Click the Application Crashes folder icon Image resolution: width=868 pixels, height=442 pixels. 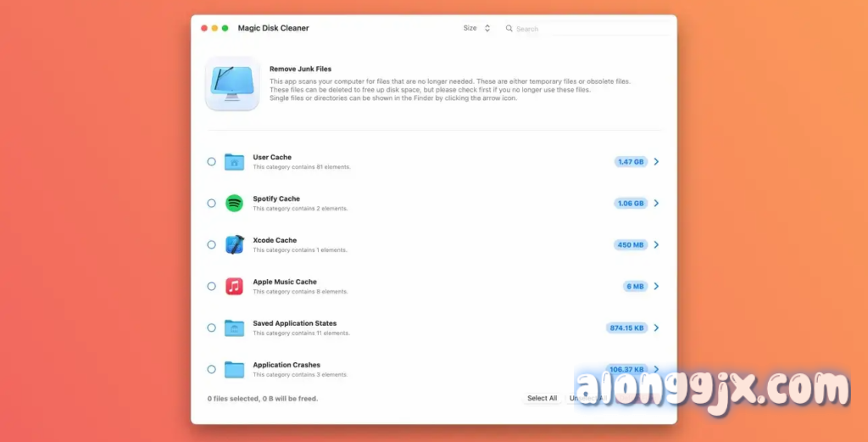click(234, 369)
